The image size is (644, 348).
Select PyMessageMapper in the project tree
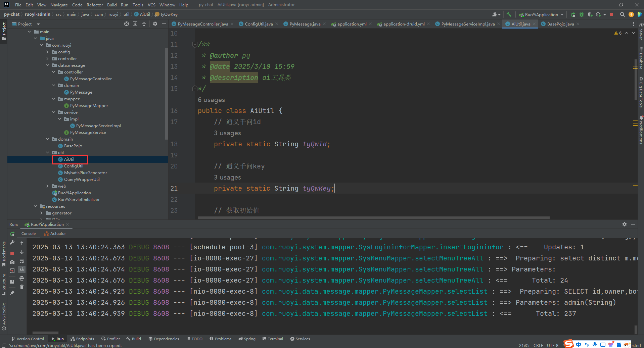point(89,106)
